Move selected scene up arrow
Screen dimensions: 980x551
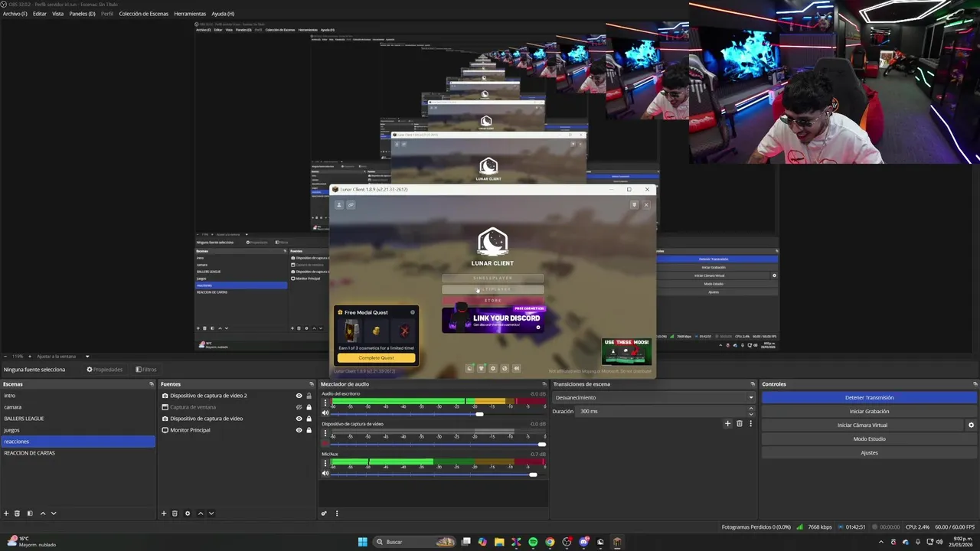[43, 514]
